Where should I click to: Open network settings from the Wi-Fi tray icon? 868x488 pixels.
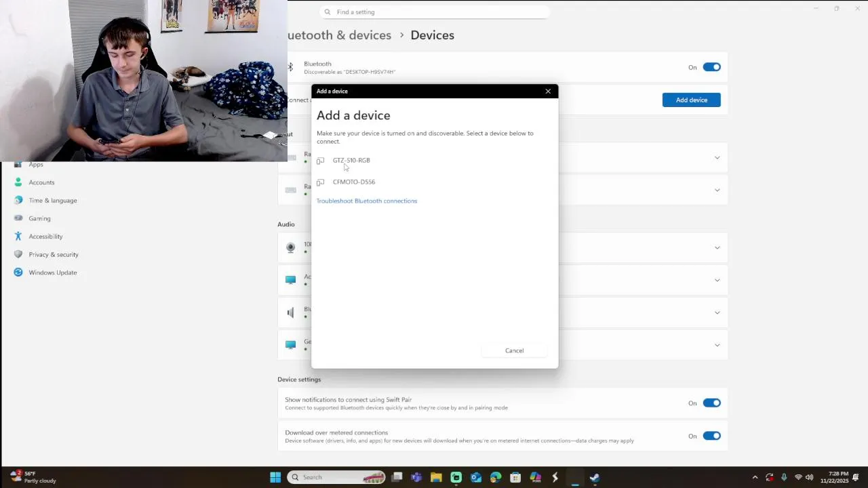click(x=798, y=477)
